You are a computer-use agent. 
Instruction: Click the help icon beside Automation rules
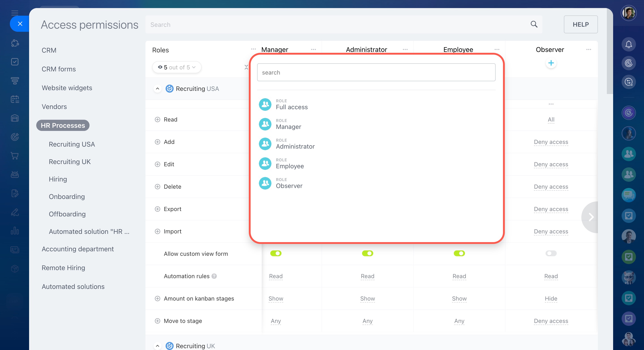click(x=214, y=276)
